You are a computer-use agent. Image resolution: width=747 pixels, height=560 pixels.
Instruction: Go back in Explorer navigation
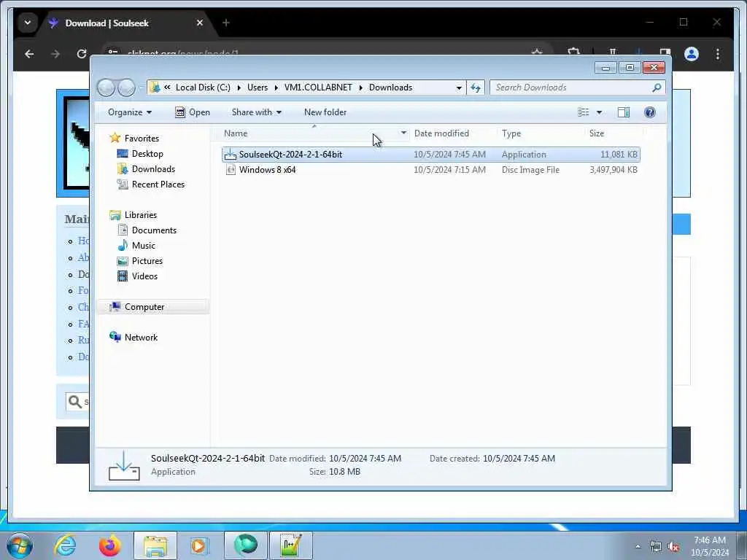click(x=107, y=87)
